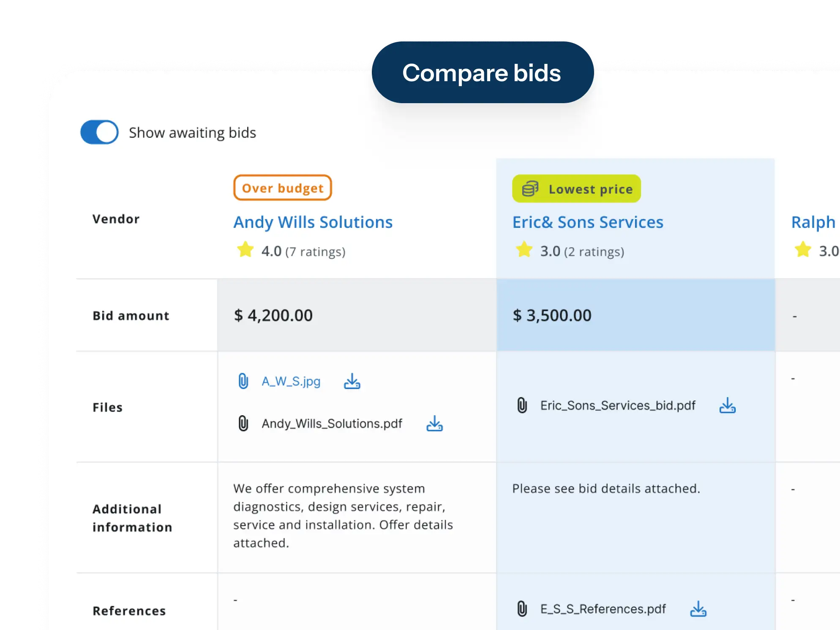Click the Over budget badge
The image size is (840, 630).
283,188
